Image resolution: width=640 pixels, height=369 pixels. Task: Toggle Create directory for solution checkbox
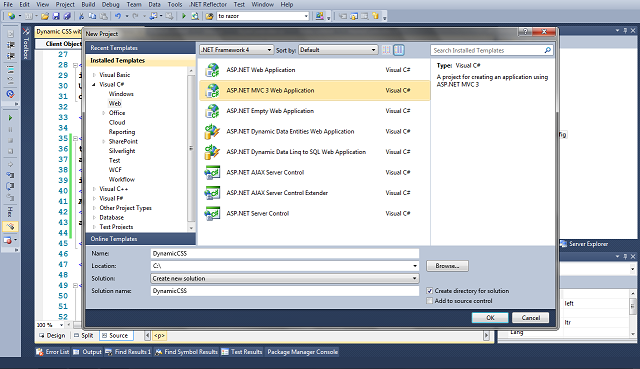click(429, 291)
